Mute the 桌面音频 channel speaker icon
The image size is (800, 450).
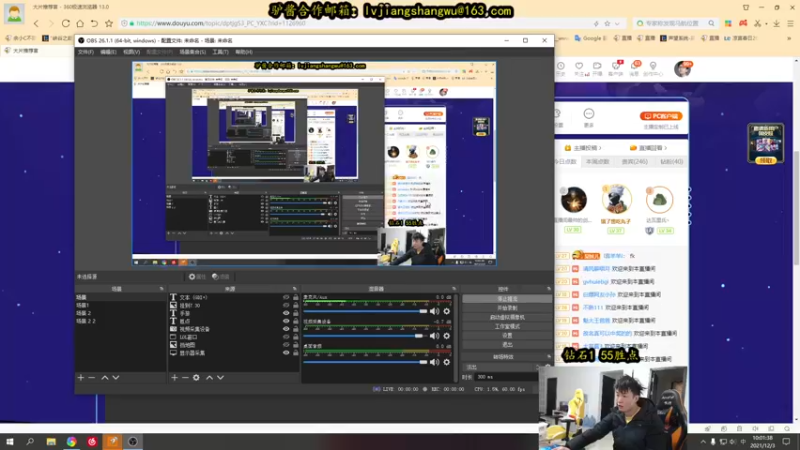click(434, 362)
